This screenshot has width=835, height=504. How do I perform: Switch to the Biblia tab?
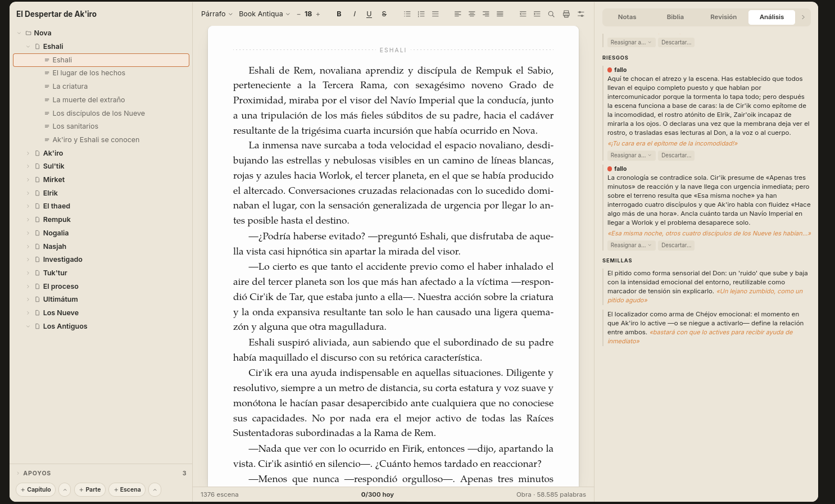point(675,17)
